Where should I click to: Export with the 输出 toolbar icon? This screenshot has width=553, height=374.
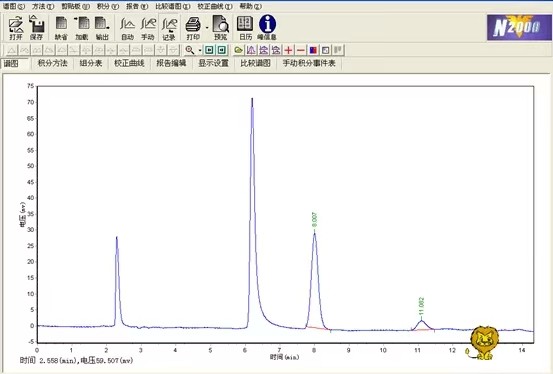[x=102, y=28]
